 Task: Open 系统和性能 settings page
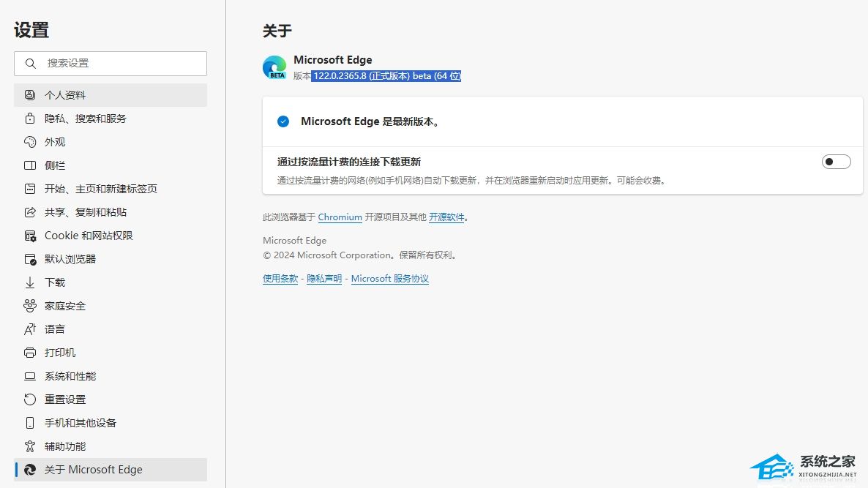[x=70, y=376]
